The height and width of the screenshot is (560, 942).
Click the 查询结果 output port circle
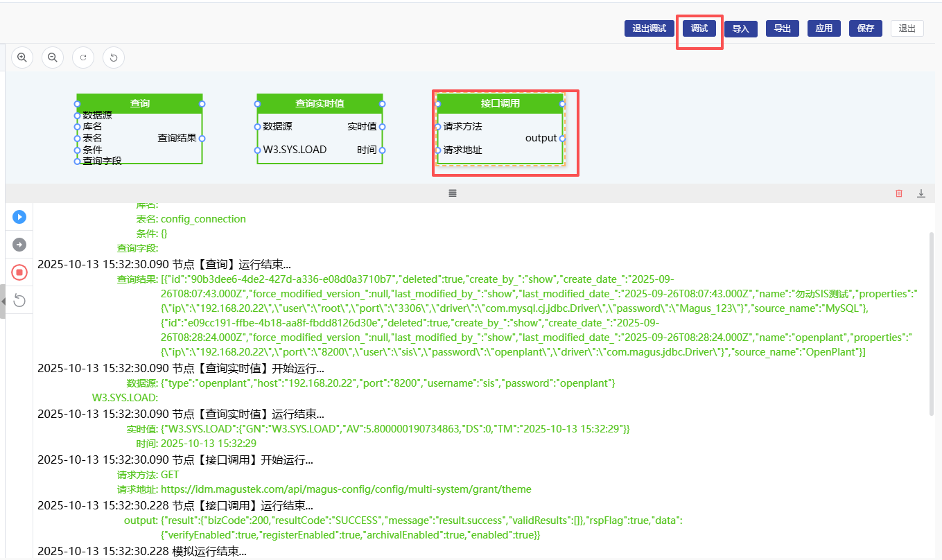point(202,139)
